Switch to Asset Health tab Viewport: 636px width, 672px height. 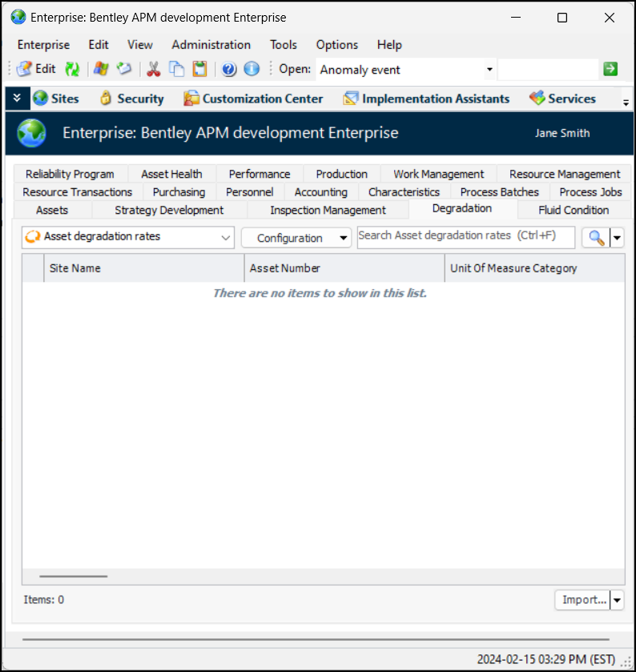[x=172, y=174]
